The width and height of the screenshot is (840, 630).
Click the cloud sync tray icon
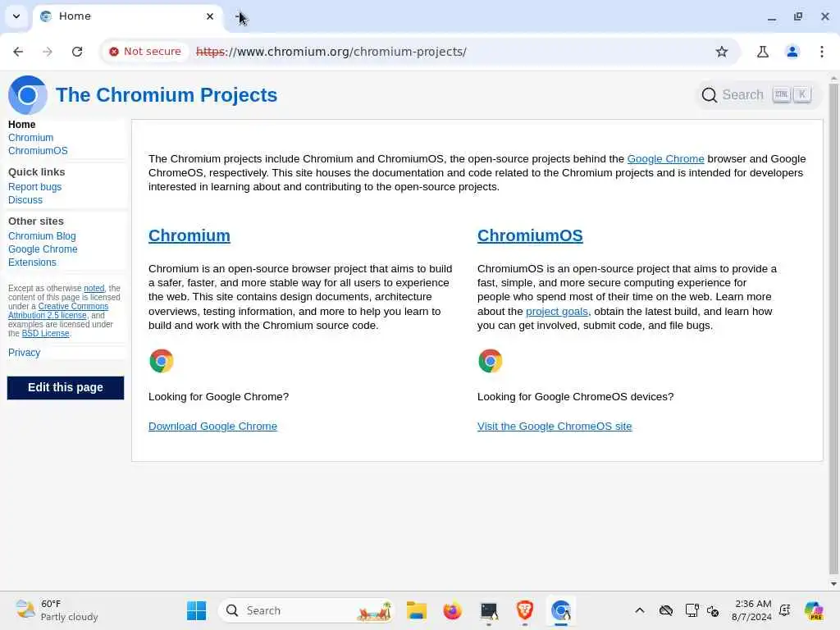point(666,610)
